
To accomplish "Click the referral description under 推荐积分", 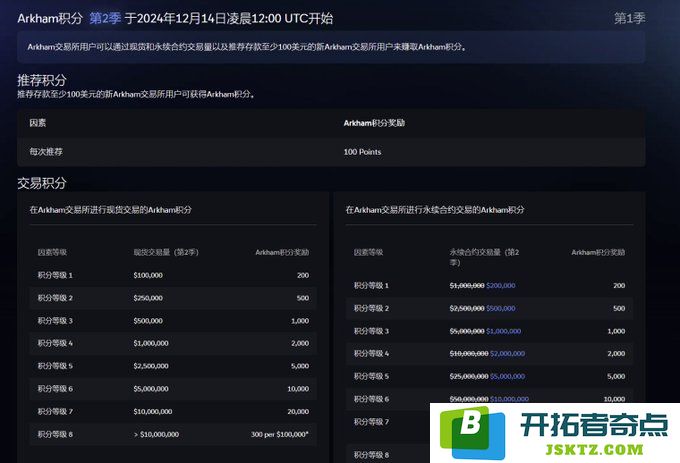I will click(x=136, y=94).
